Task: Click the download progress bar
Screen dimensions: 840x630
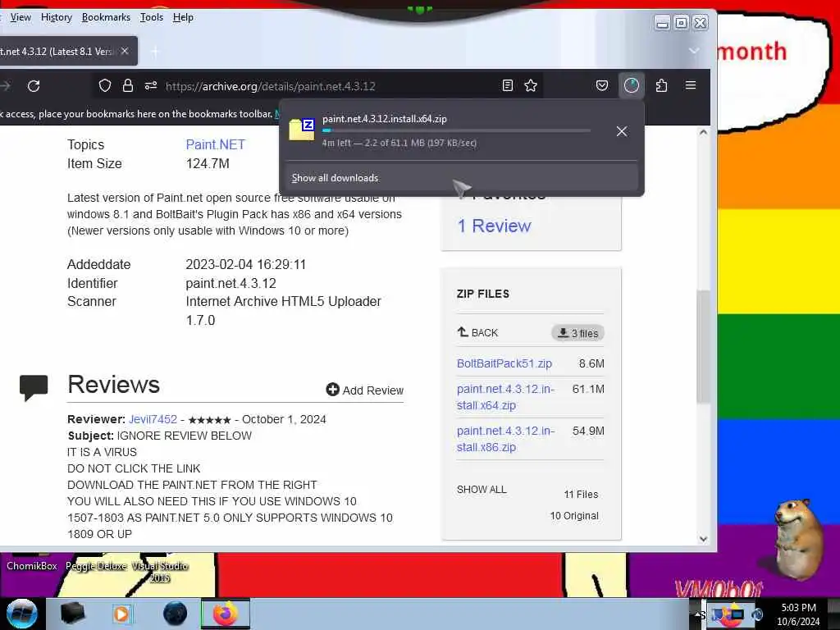Action: (x=456, y=130)
